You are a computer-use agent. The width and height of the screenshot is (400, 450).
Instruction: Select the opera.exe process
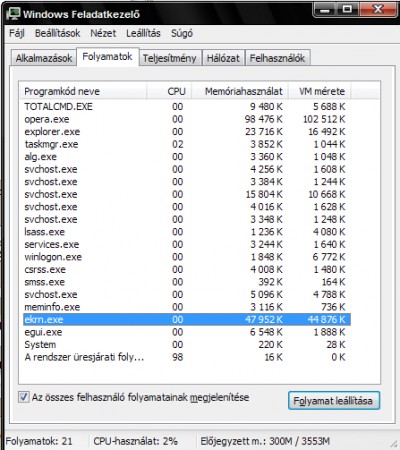[187, 119]
